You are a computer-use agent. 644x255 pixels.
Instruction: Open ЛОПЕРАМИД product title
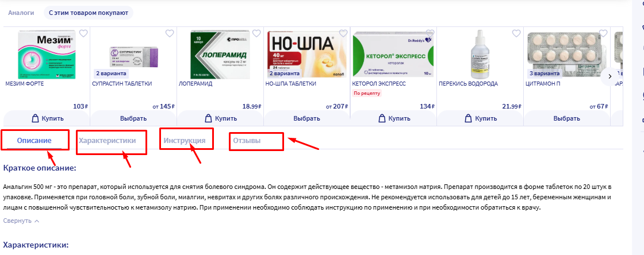[195, 84]
